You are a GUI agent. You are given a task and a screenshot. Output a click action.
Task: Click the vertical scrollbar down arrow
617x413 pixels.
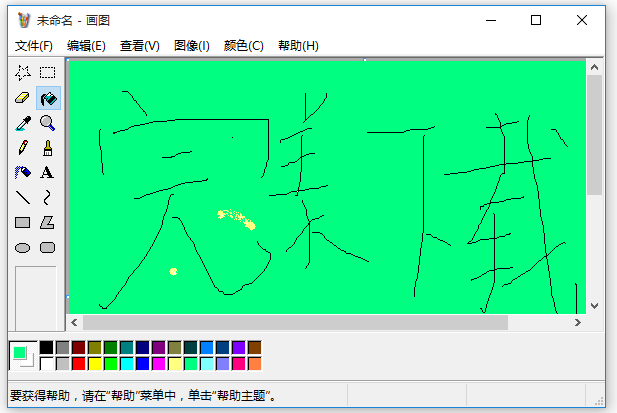coord(595,306)
